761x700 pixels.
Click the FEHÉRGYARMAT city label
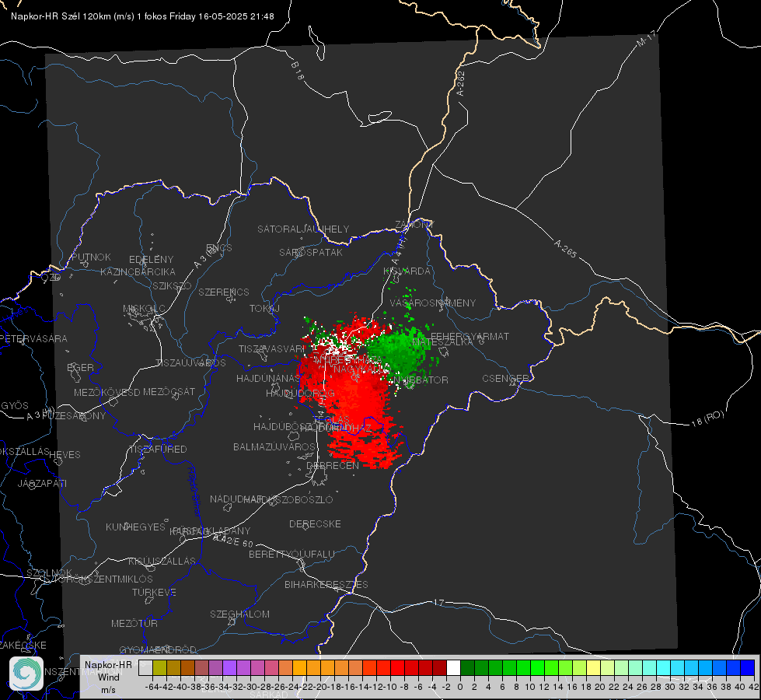[470, 336]
